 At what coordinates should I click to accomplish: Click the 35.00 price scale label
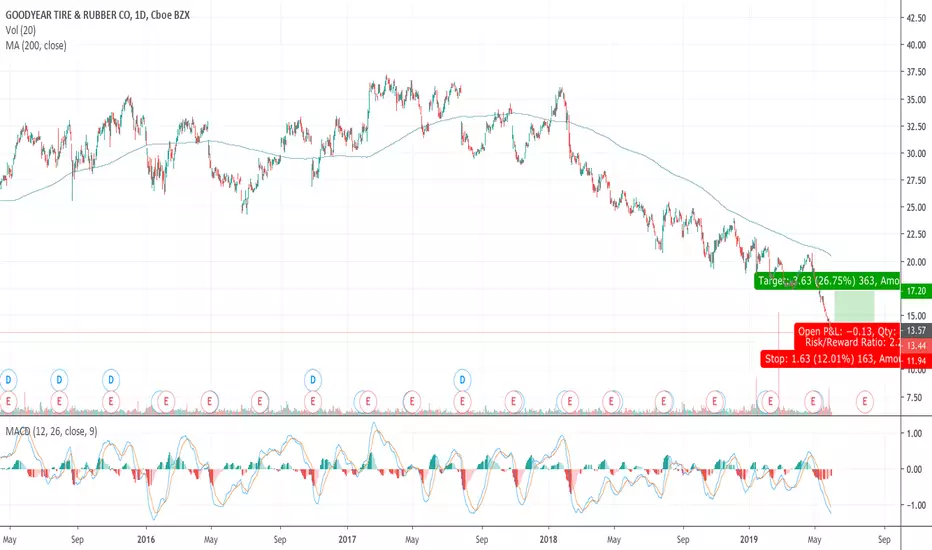(916, 99)
